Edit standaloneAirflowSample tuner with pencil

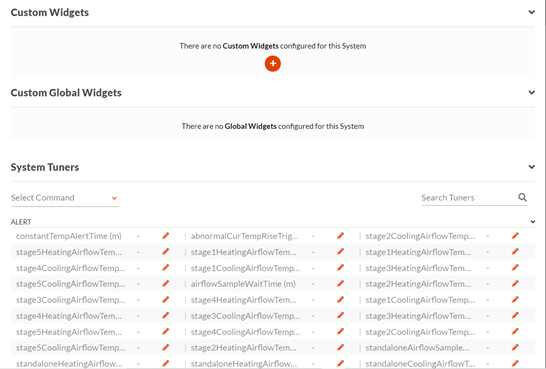click(x=515, y=347)
